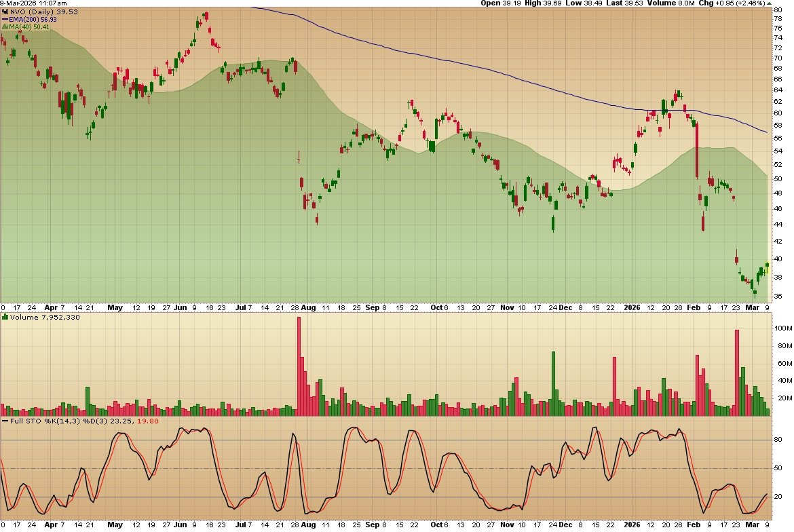
Task: Click the 78 label on the price scale
Action: click(778, 19)
